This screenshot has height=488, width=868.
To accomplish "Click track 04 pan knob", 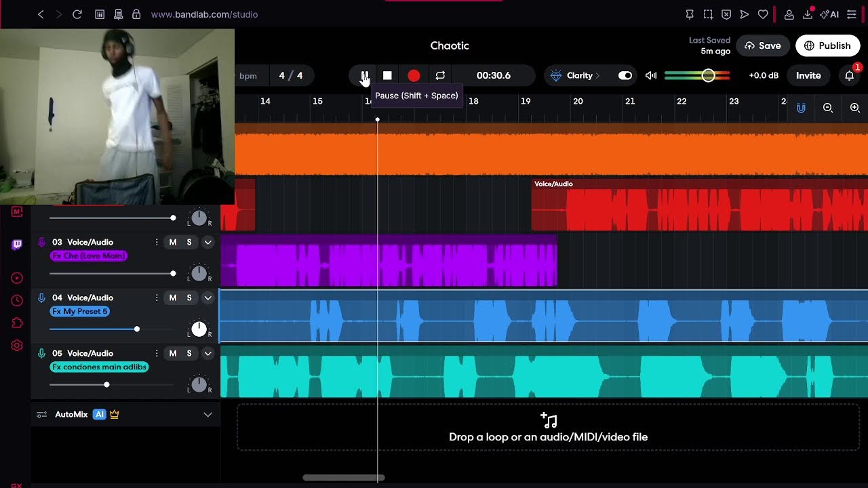I will pos(199,329).
